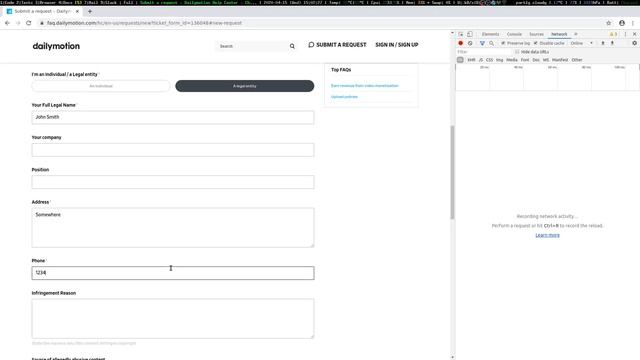
Task: Switch to the Elements tab
Action: click(x=490, y=34)
